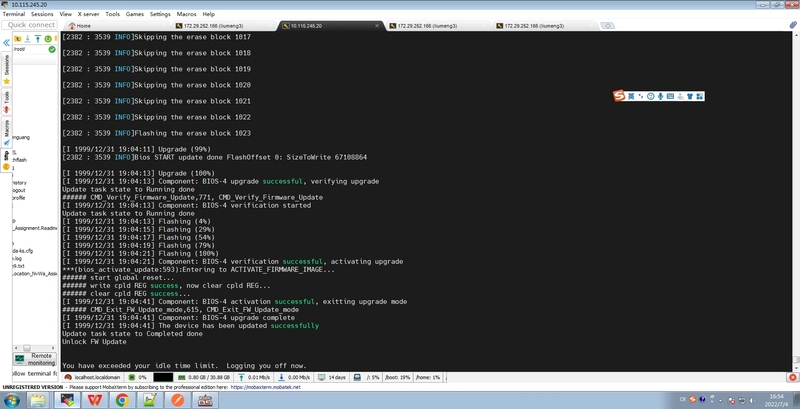Click the yellow parent folder icon in SFTP toolbar
Image resolution: width=800 pixels, height=409 pixels.
point(17,39)
